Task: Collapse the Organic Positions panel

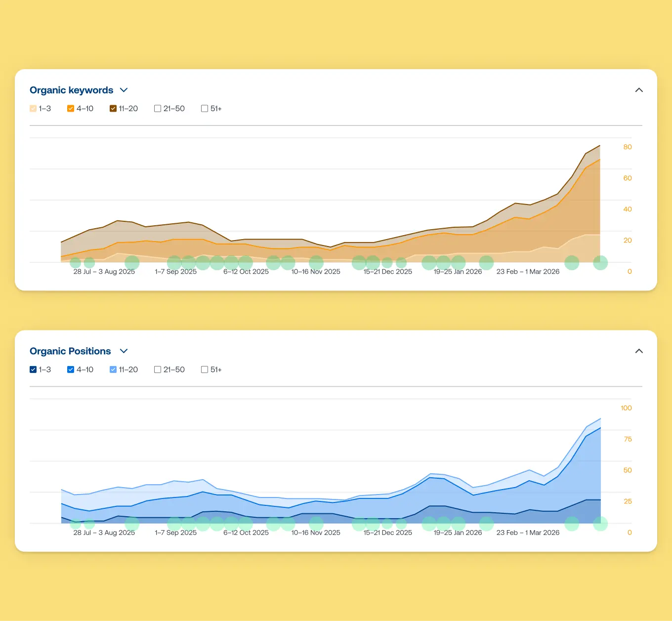Action: (639, 351)
